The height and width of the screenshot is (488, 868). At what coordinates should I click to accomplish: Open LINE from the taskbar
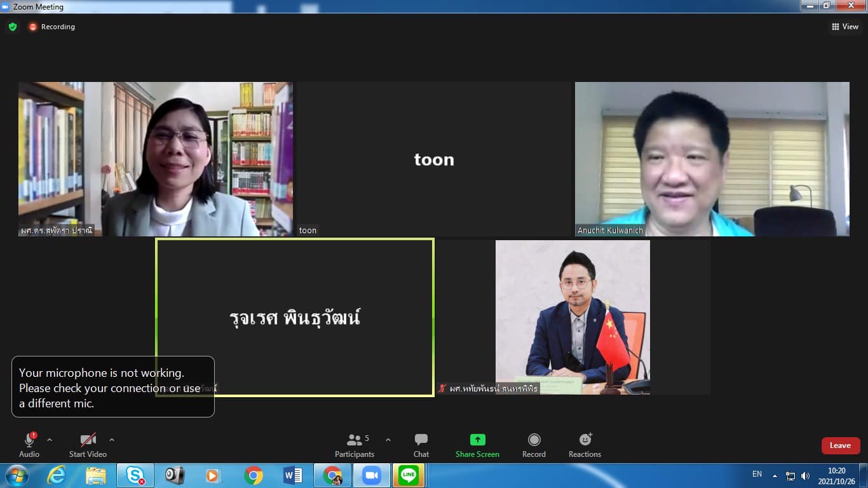point(409,475)
